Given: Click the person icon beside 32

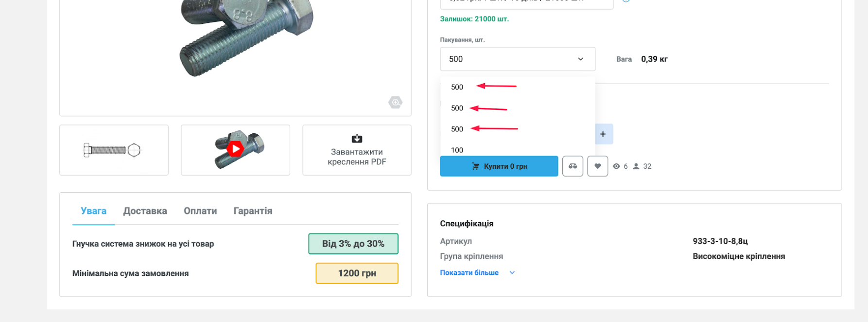Looking at the screenshot, I should pyautogui.click(x=636, y=166).
